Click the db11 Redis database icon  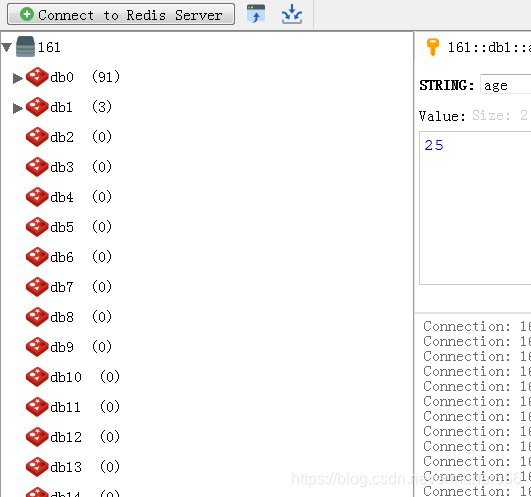(37, 407)
